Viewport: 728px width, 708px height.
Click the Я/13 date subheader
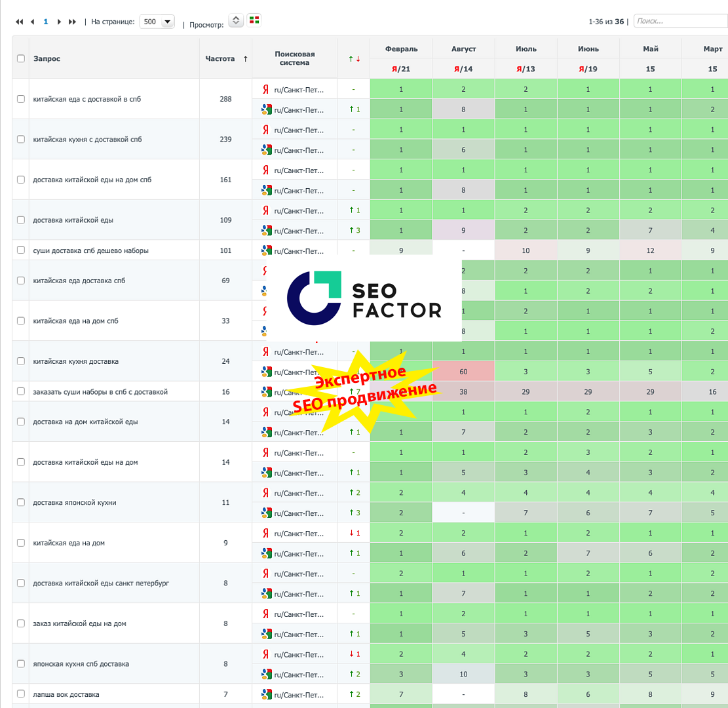tap(526, 69)
